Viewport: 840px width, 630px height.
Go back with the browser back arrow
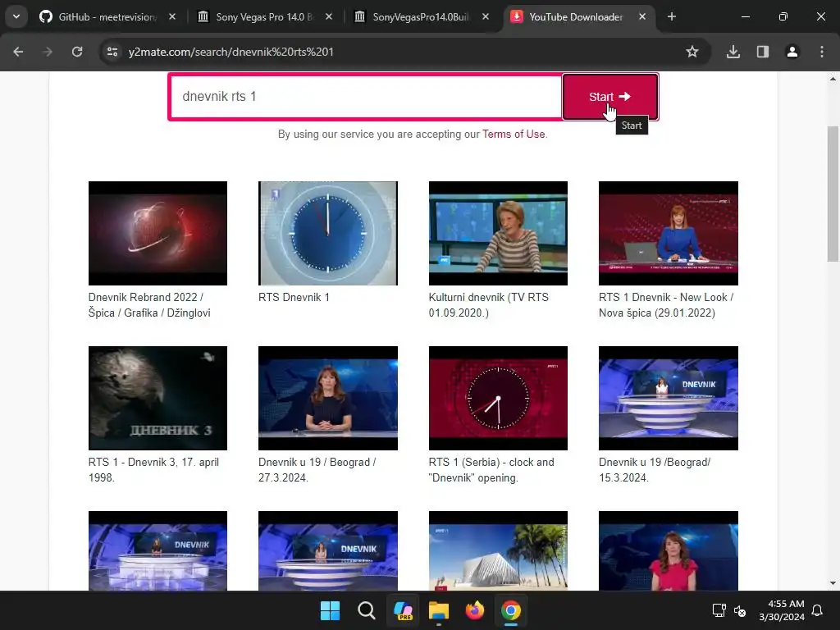click(x=18, y=52)
